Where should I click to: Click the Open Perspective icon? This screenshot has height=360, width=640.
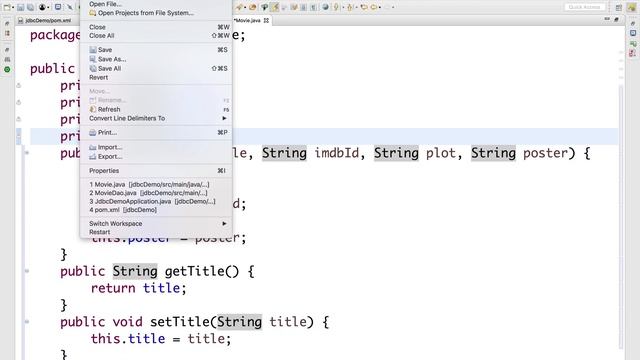coord(619,7)
